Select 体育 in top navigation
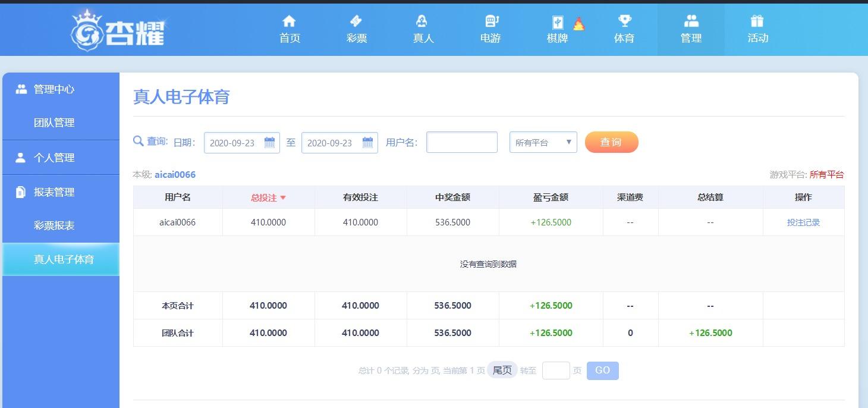This screenshot has width=868, height=408. coord(624,38)
